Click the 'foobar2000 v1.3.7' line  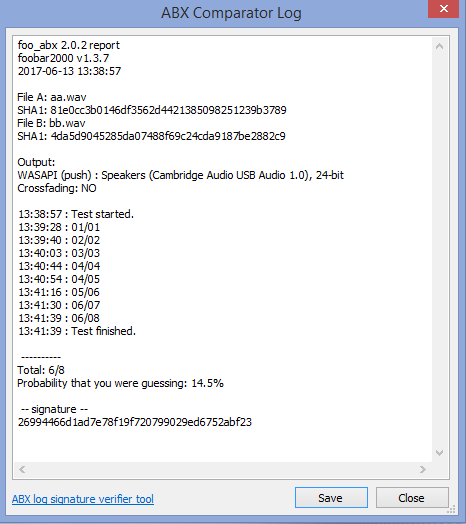[x=63, y=58]
